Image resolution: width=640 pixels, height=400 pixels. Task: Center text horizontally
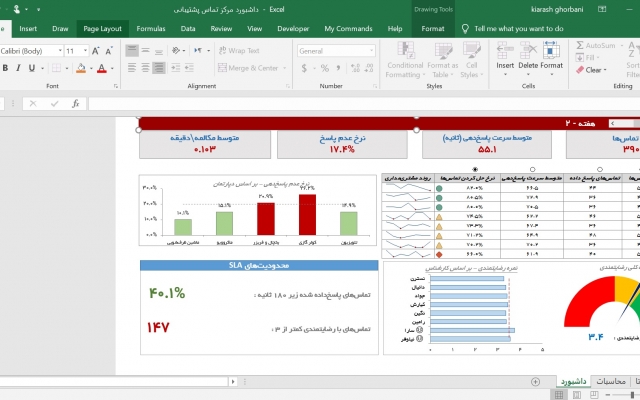tap(145, 68)
